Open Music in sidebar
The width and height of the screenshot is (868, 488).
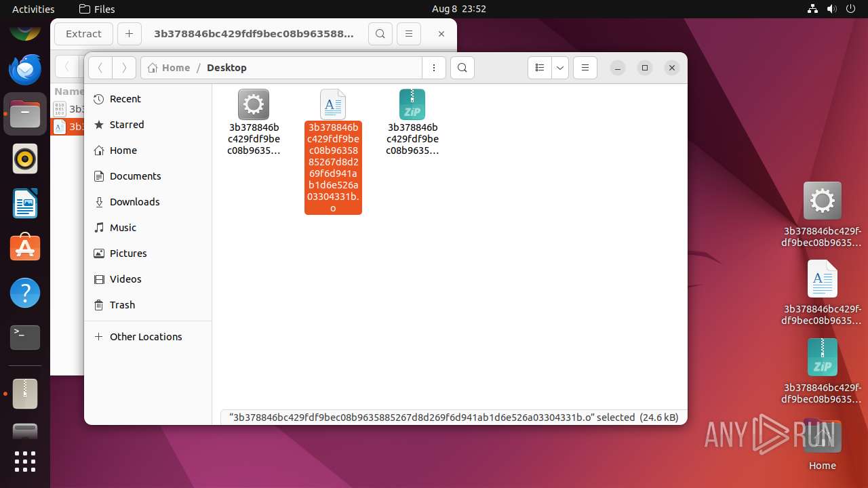[148, 228]
